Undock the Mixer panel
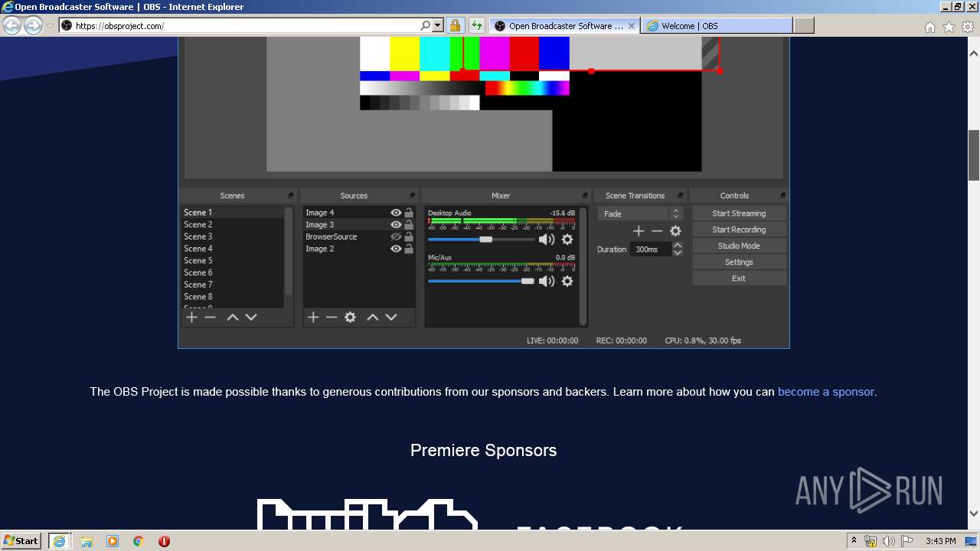Viewport: 980px width, 551px height. pos(585,196)
